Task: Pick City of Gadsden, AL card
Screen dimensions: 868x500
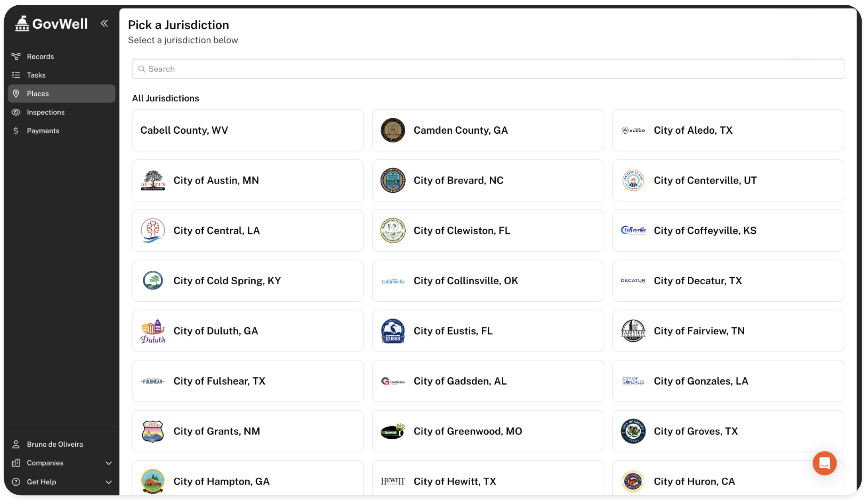Action: [487, 381]
